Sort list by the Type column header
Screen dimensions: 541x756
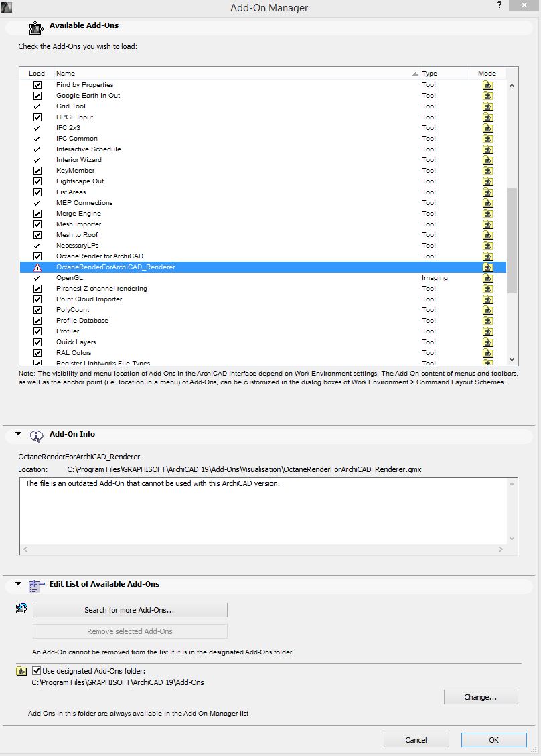[x=444, y=73]
